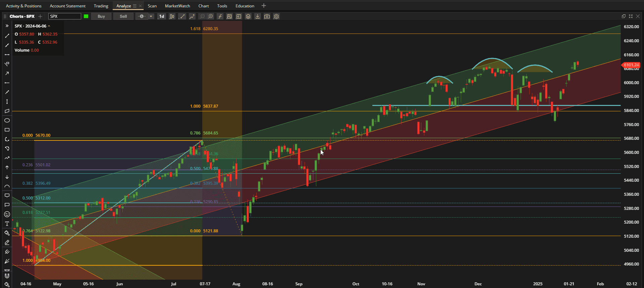Select the double-headed horizontal arrow tool
This screenshot has width=644, height=288.
point(7,55)
